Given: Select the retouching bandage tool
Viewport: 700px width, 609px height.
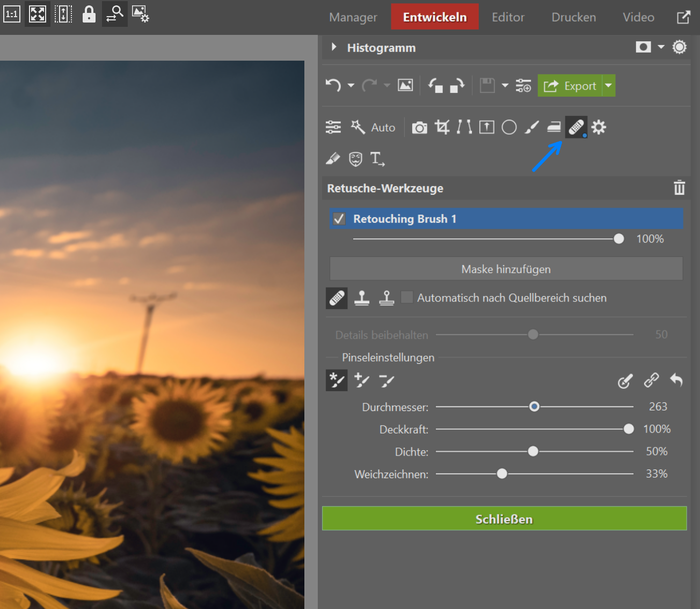Looking at the screenshot, I should [576, 127].
